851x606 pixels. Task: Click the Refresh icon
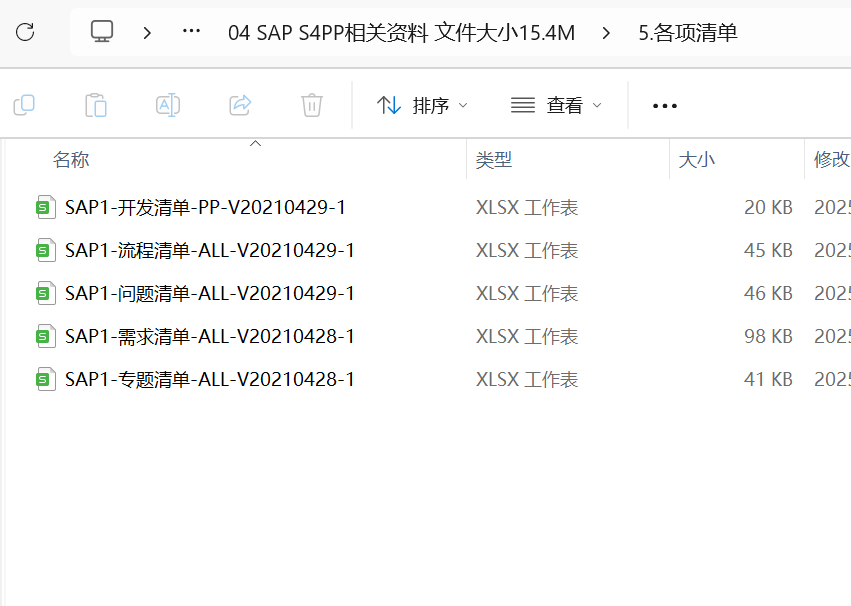(25, 33)
